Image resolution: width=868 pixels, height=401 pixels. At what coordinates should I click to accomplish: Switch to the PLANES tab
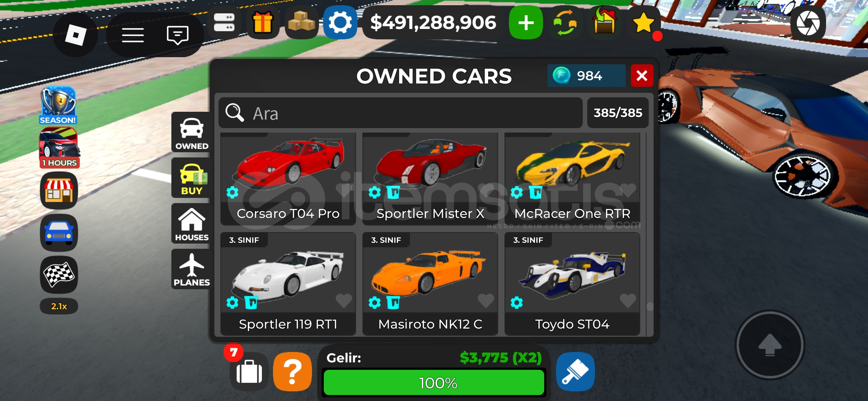[x=191, y=269]
